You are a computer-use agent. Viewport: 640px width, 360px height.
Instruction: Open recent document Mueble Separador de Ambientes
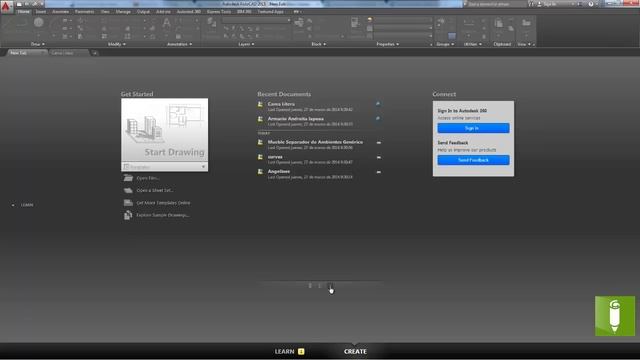click(315, 142)
